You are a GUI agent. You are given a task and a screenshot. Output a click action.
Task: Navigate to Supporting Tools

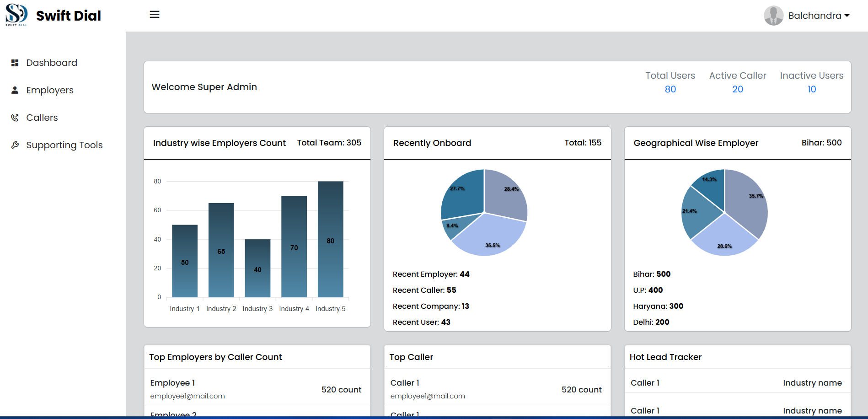click(x=64, y=145)
